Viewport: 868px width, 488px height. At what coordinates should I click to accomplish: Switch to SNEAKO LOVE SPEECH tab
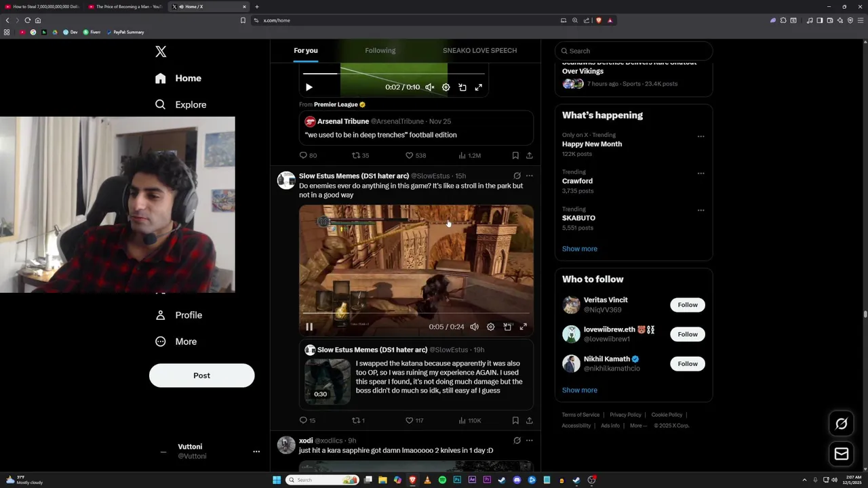pos(479,51)
